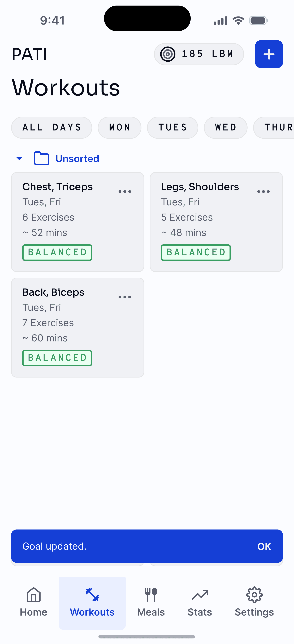Toggle the ALL DAYS filter chip
This screenshot has height=644, width=294.
pyautogui.click(x=51, y=128)
